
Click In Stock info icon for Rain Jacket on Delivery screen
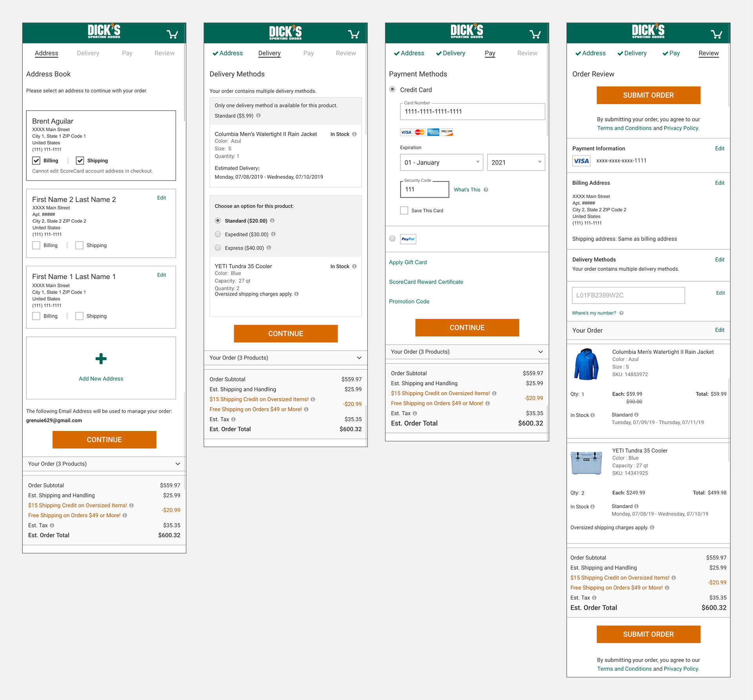pos(355,134)
